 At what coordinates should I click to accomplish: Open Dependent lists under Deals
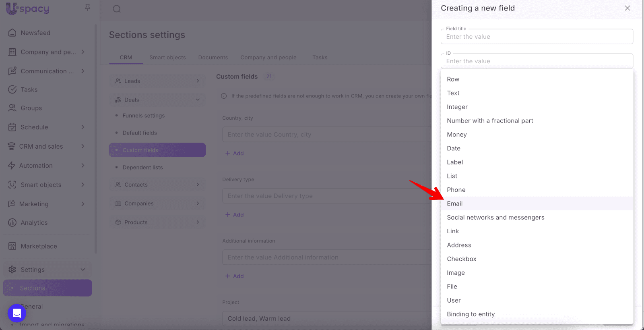pos(142,167)
